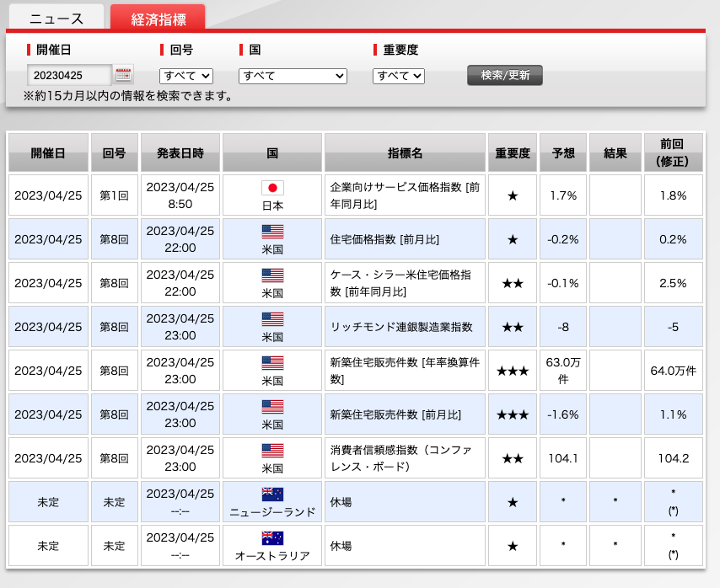Open the calendar date picker icon
This screenshot has height=588, width=720.
pos(124,75)
